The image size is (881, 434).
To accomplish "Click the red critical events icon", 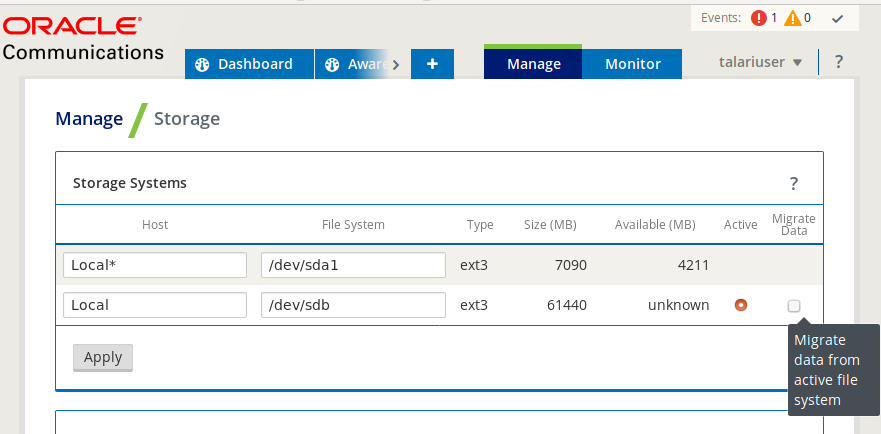I will tap(759, 18).
